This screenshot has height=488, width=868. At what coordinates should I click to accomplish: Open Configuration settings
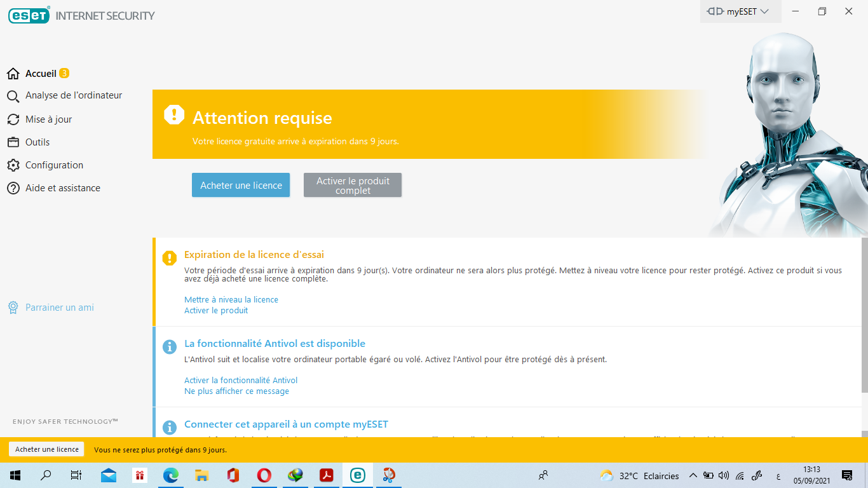[54, 165]
